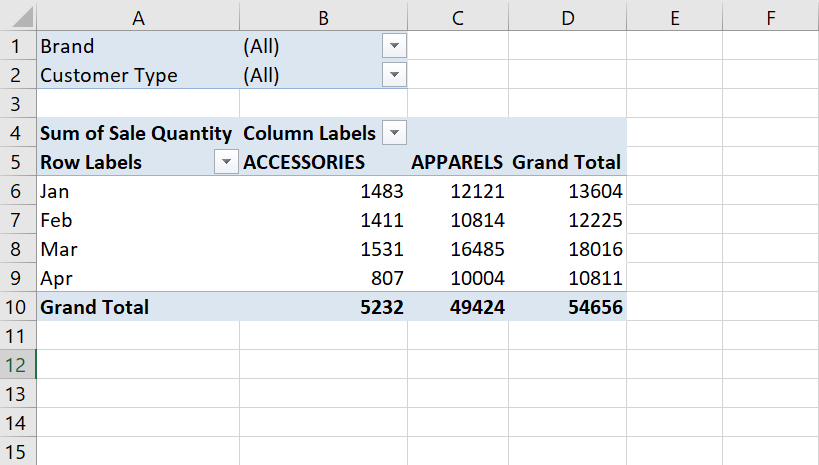Click the Mar row label
The height and width of the screenshot is (465, 819).
coord(138,249)
